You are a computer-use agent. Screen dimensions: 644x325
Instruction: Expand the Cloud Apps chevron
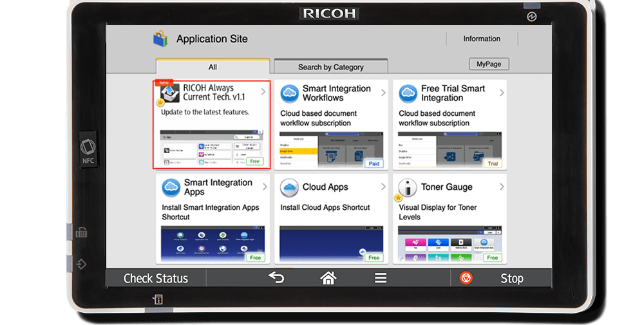(383, 187)
